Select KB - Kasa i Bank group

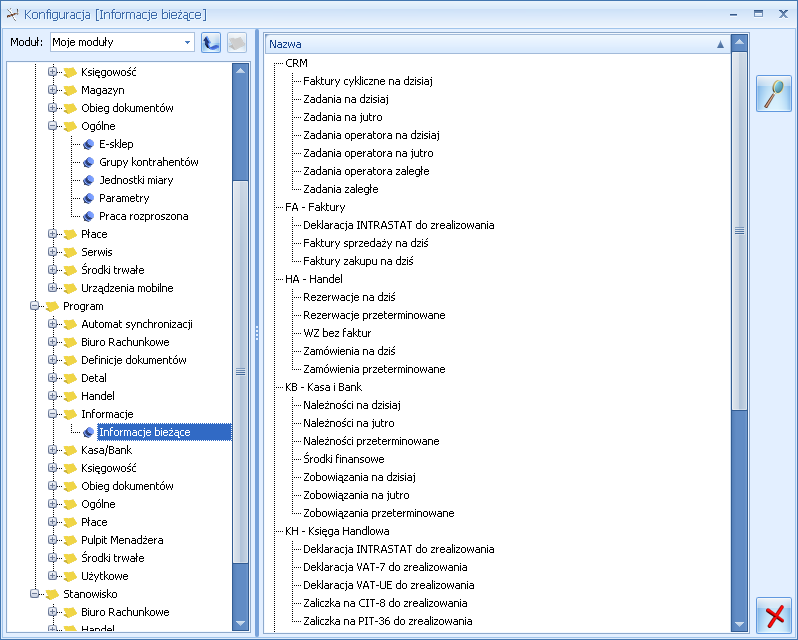pos(323,387)
